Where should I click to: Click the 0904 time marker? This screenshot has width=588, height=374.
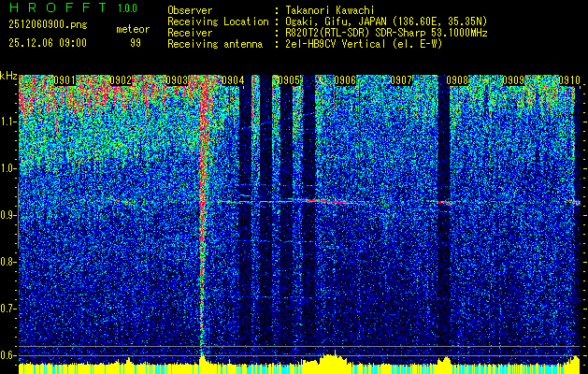point(233,80)
